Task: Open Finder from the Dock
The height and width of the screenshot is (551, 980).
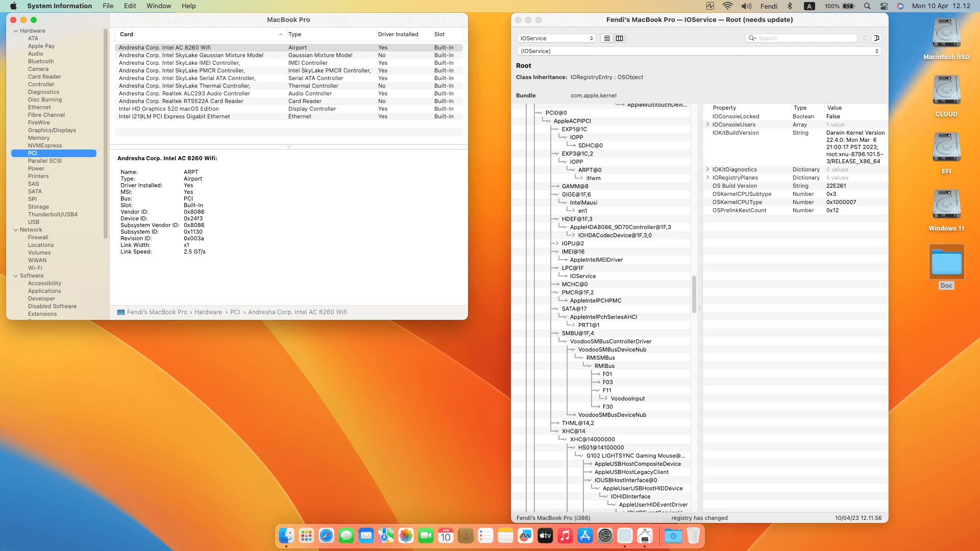Action: pos(286,535)
